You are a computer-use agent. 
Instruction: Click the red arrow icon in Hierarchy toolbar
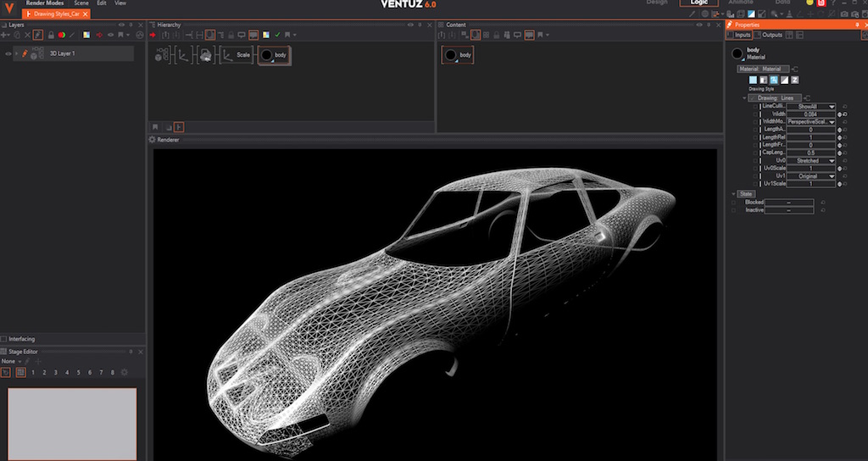coord(153,35)
